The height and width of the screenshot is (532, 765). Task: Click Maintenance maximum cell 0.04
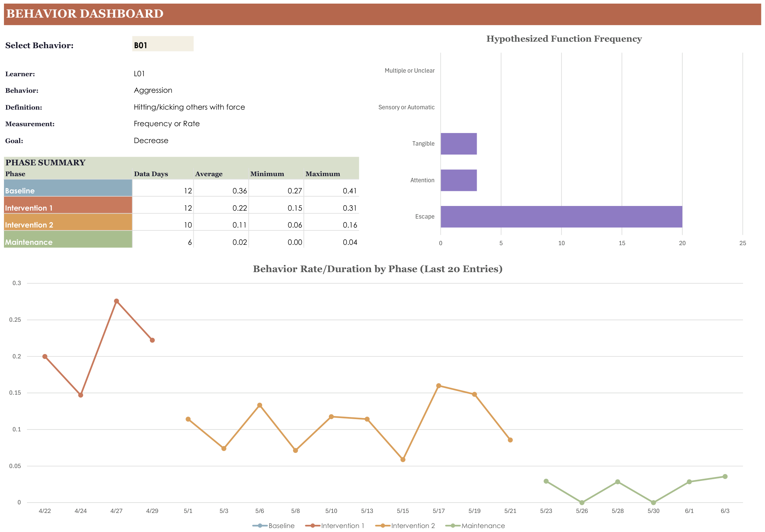tap(331, 239)
